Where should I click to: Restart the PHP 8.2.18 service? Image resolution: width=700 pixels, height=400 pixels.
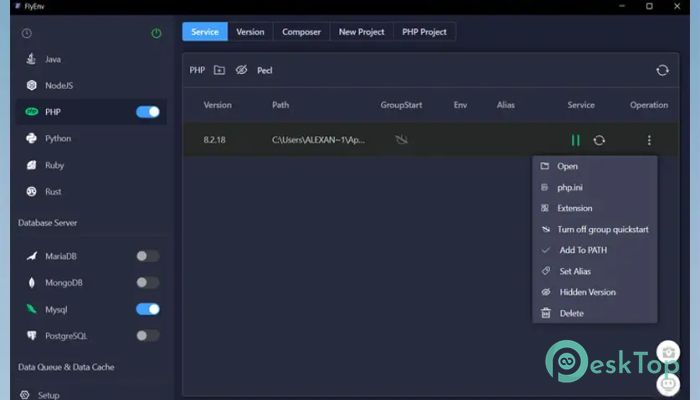[599, 140]
